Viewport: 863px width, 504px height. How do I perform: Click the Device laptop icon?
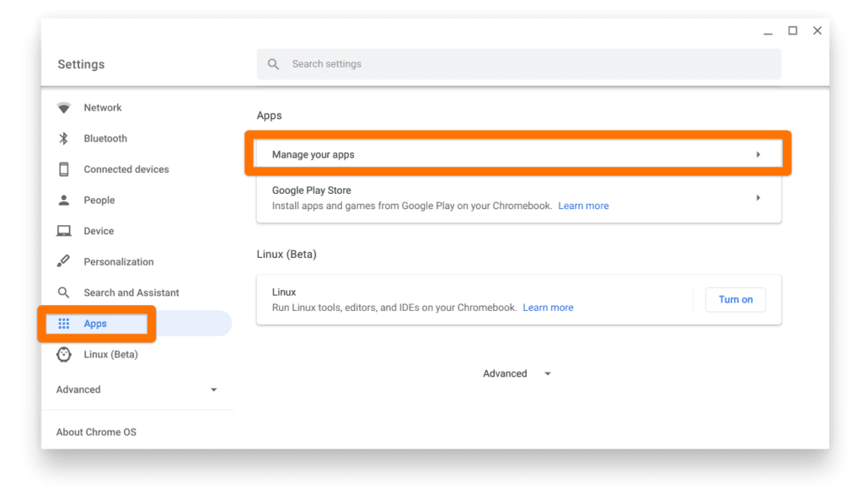tap(64, 231)
